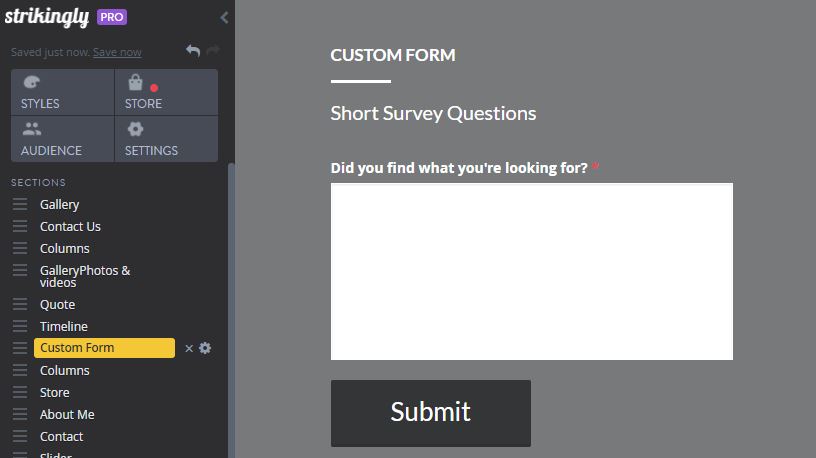Select the Contact section
Image resolution: width=816 pixels, height=458 pixels.
tap(61, 436)
